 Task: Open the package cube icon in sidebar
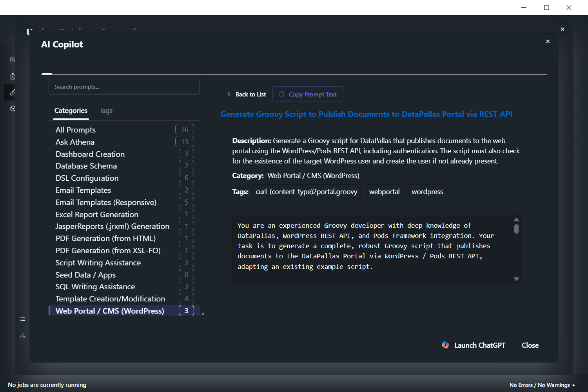[x=13, y=109]
